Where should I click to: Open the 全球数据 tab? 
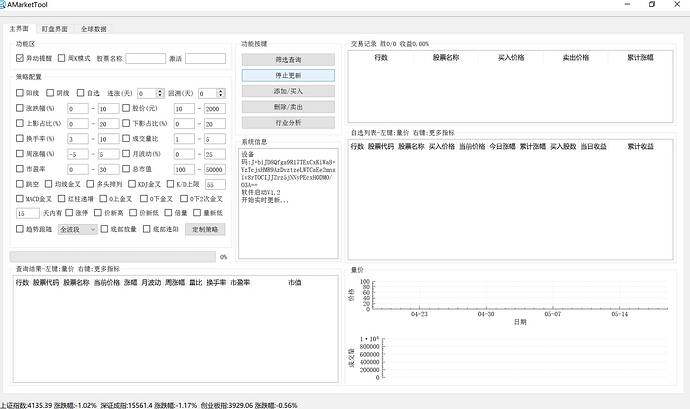(x=93, y=29)
